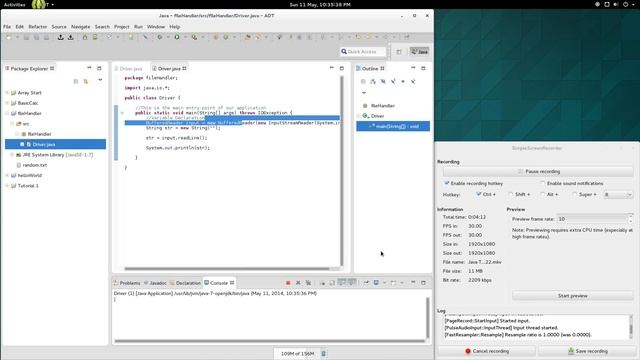This screenshot has height=360, width=640.
Task: Expand the Tutorial 1 project
Action: pos(7,186)
